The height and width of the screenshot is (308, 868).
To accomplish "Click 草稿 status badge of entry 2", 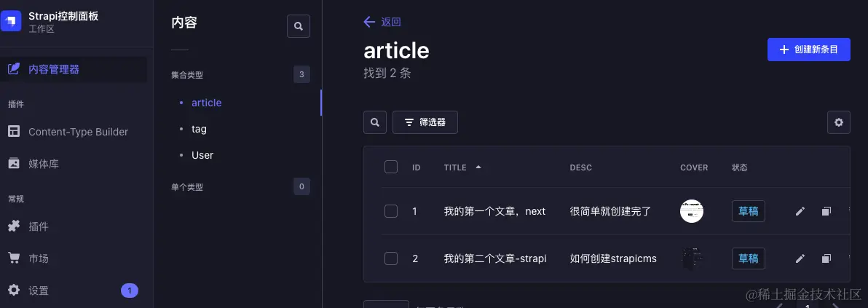I will pyautogui.click(x=749, y=258).
